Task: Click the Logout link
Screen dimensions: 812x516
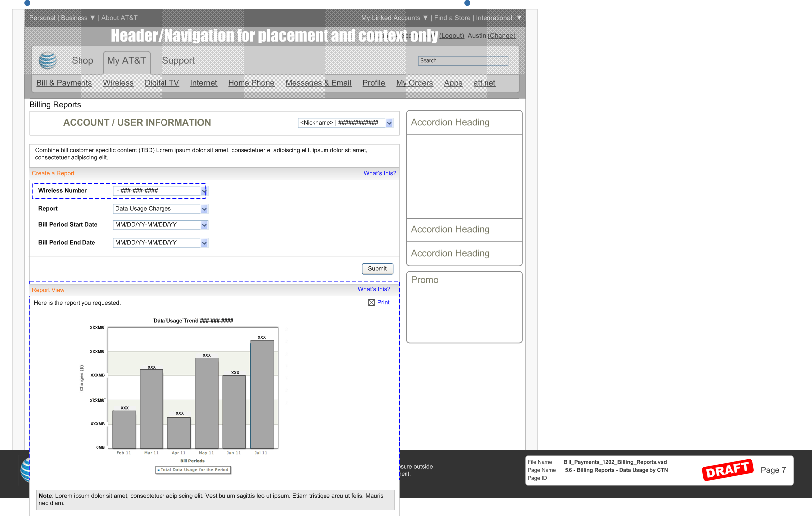Action: point(452,36)
